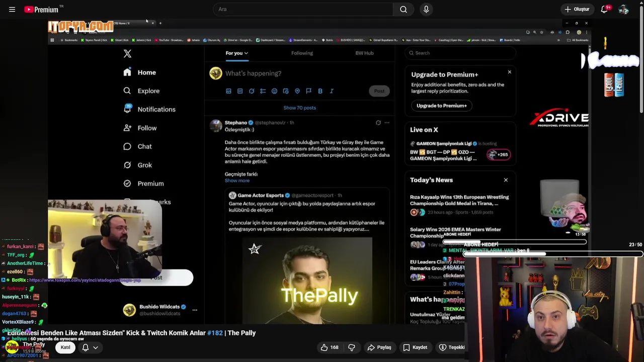
Task: Open Stephano's profile avatar
Action: point(216,126)
